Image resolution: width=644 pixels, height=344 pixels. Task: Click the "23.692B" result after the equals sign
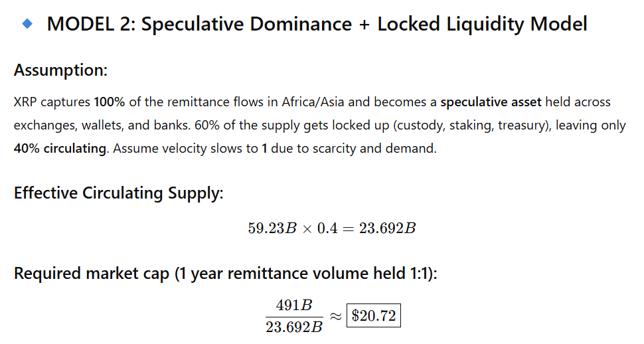(388, 228)
